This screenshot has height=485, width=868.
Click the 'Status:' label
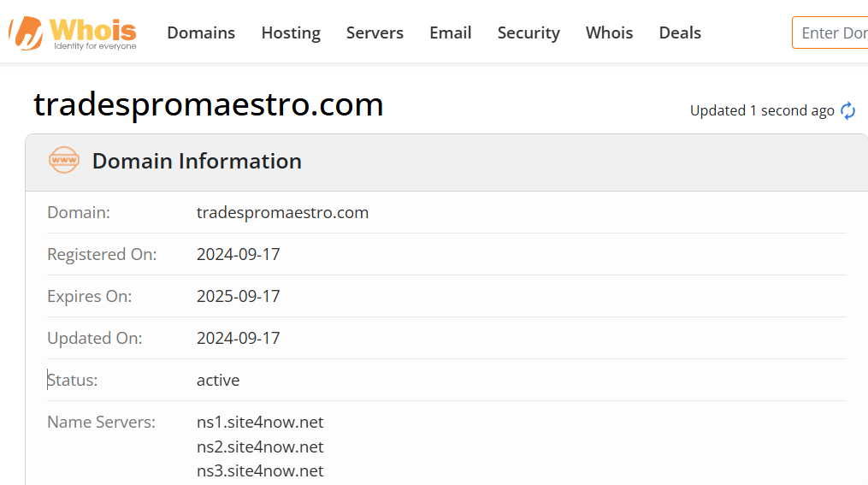click(73, 381)
